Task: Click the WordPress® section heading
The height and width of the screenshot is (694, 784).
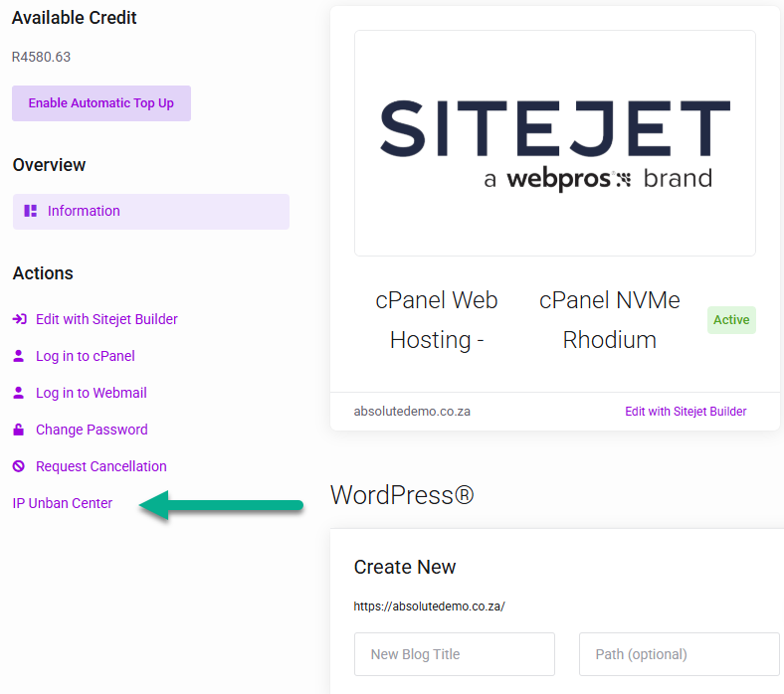Action: (x=402, y=495)
